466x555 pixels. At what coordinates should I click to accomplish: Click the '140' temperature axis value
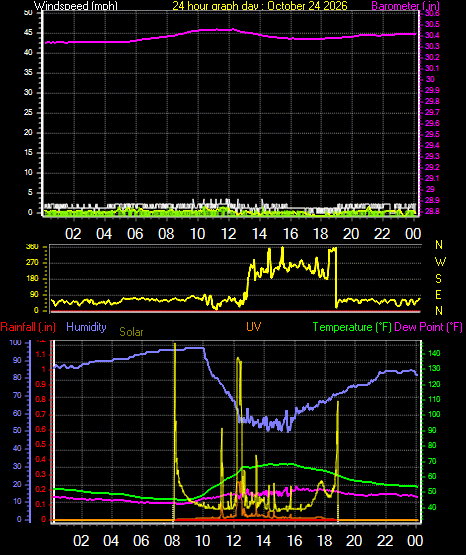[434, 353]
